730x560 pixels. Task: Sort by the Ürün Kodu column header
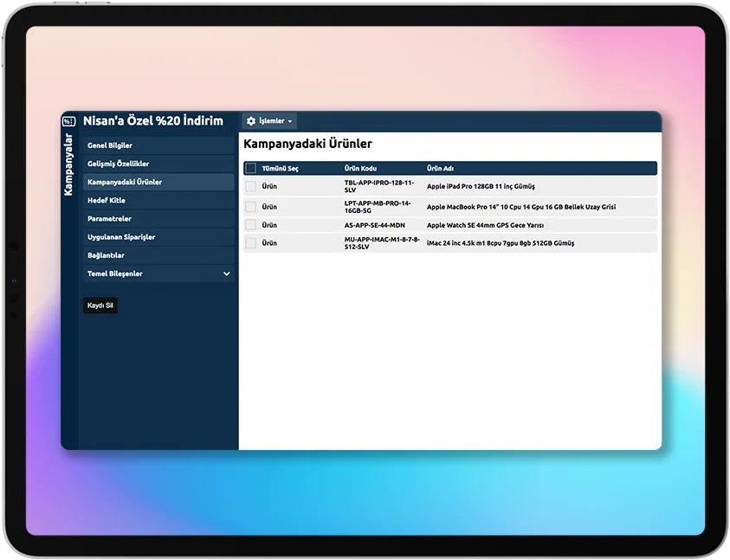(360, 169)
